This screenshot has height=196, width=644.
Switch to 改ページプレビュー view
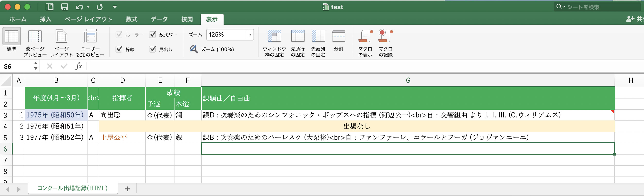(x=35, y=37)
